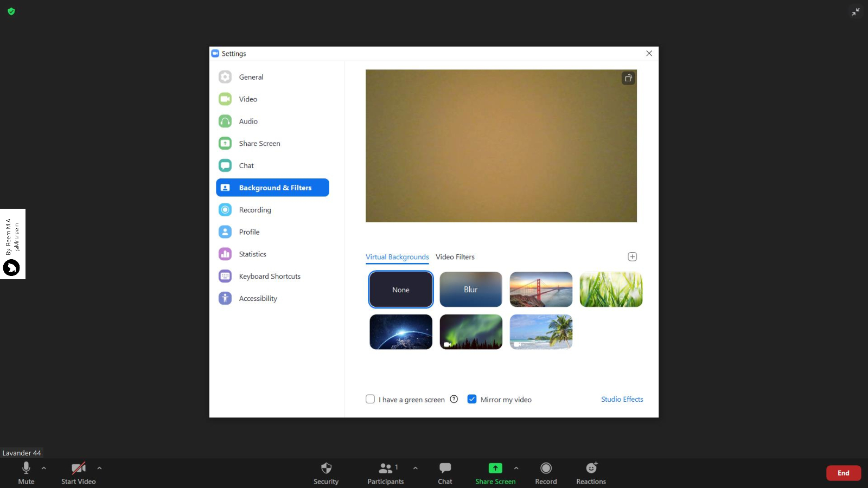
Task: Click the green Share Screen icon
Action: tap(495, 468)
